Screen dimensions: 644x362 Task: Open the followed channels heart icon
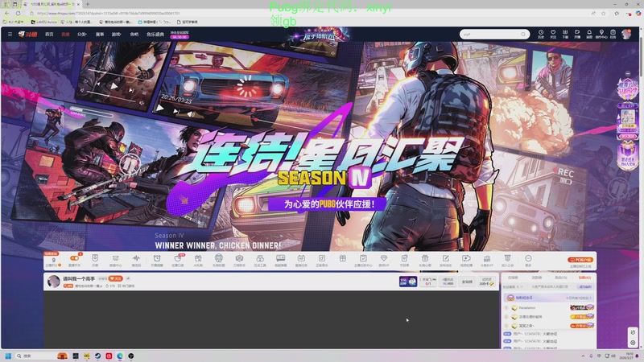point(553,34)
